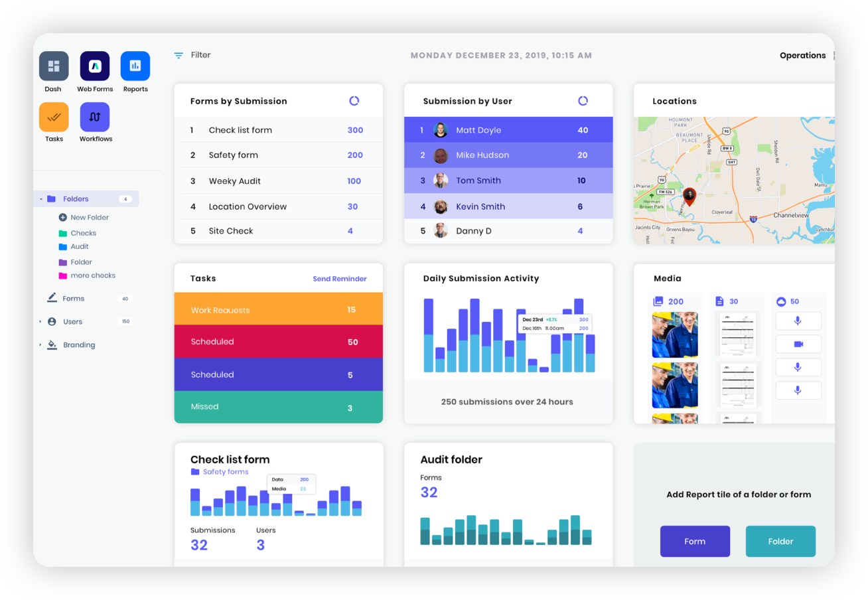
Task: Expand the Users section
Action: point(41,321)
